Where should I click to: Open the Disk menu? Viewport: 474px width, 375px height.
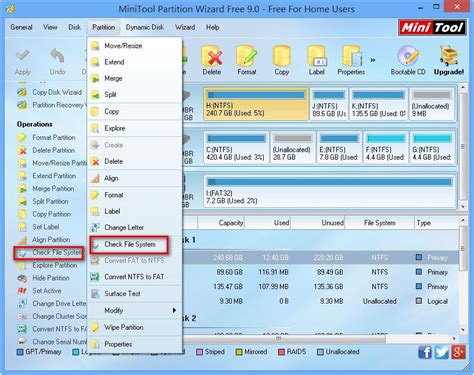tap(75, 27)
